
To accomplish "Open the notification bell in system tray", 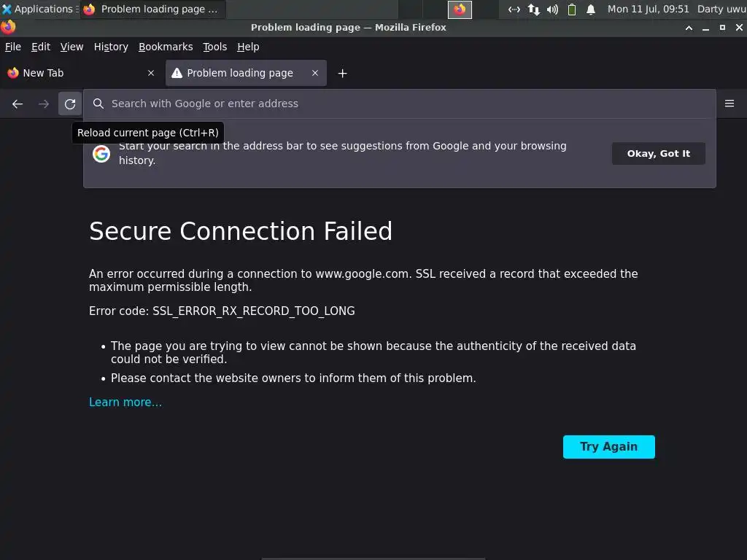I will 591,9.
